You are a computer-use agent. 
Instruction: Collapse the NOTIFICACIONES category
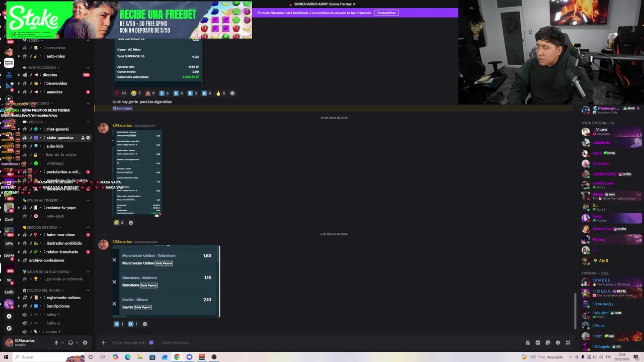point(42,68)
